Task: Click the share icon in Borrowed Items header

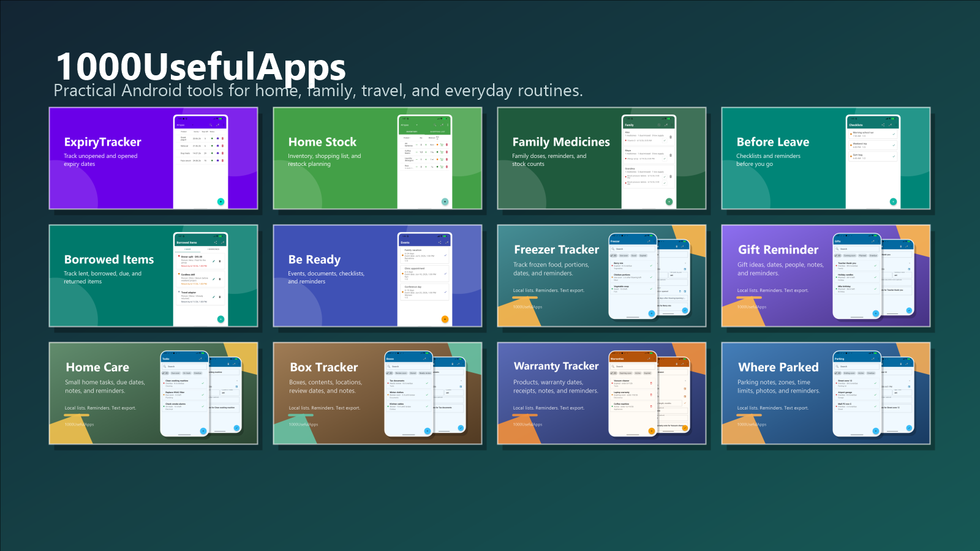Action: tap(215, 242)
